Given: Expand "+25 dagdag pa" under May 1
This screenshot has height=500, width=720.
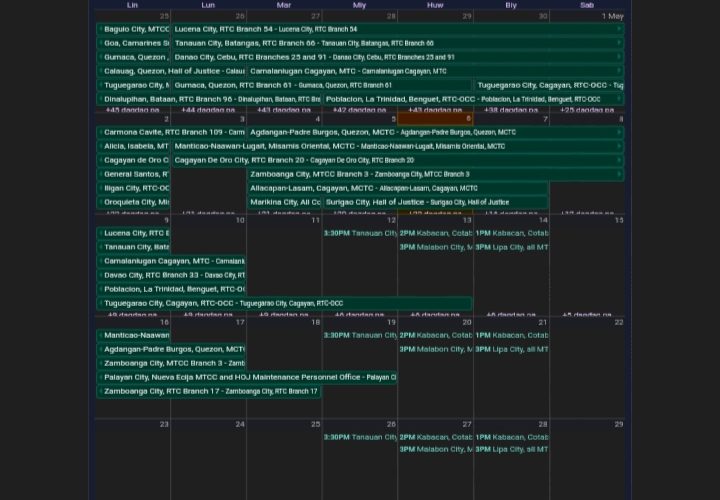Looking at the screenshot, I should click(587, 109).
